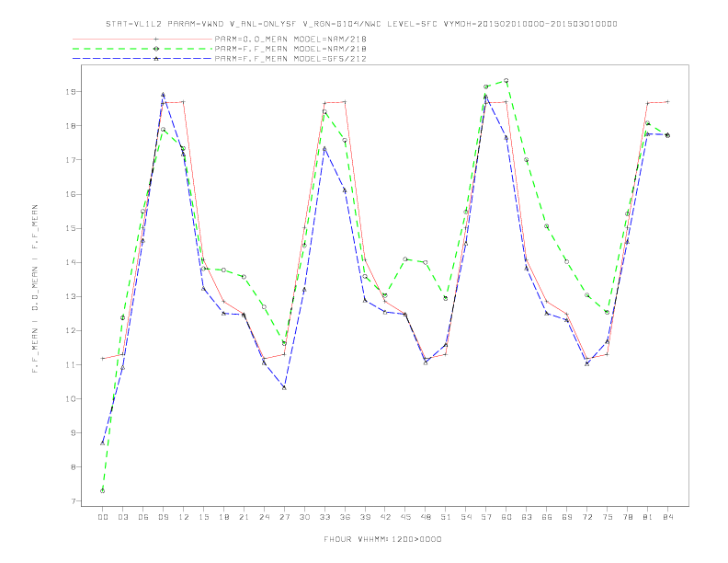The width and height of the screenshot is (728, 563).
Task: Click the rotated y-axis label F.F_MEAN | O.O_MEAN
Action: [35, 289]
